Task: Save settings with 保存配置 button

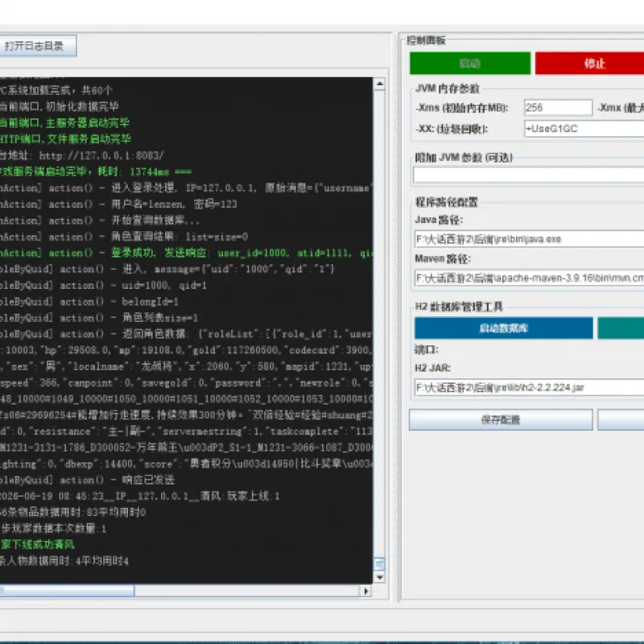Action: point(501,419)
